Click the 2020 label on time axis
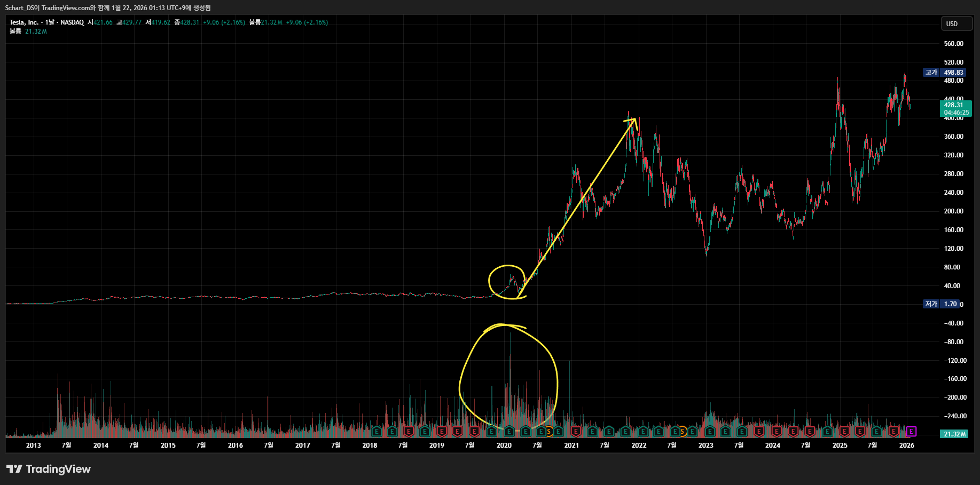 504,446
